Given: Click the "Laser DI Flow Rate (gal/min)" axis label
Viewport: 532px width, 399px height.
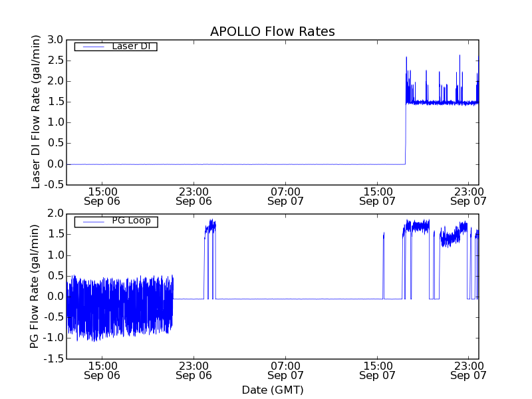Looking at the screenshot, I should click(36, 112).
